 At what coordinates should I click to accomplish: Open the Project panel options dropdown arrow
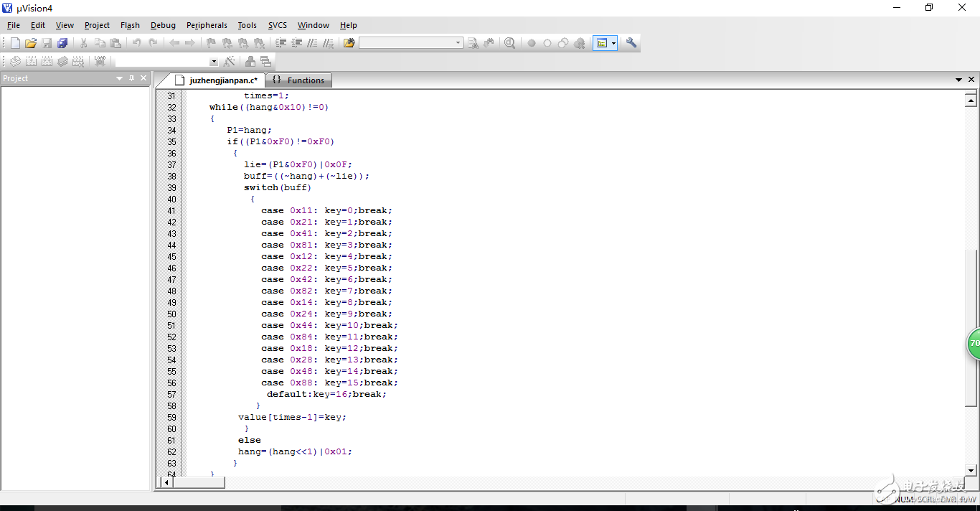pos(120,78)
